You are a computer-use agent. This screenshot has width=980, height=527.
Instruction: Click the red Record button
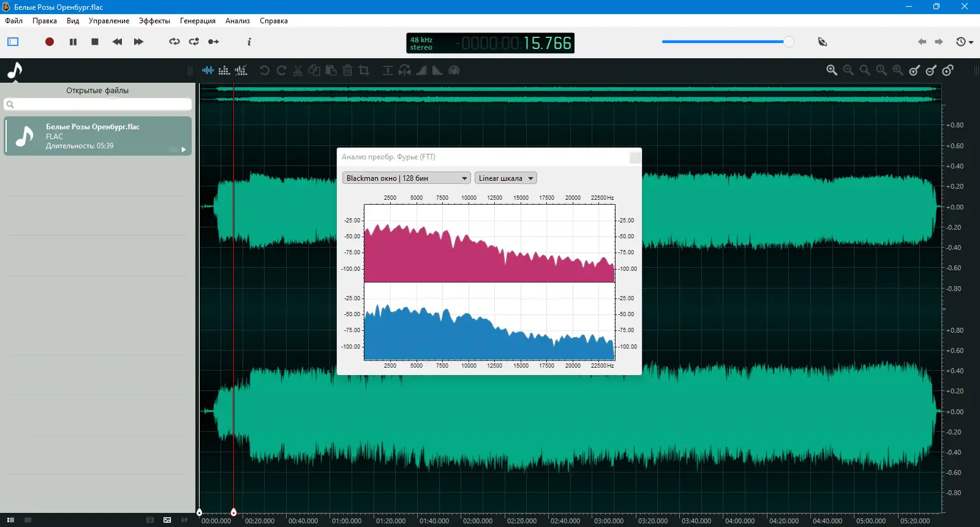point(50,42)
